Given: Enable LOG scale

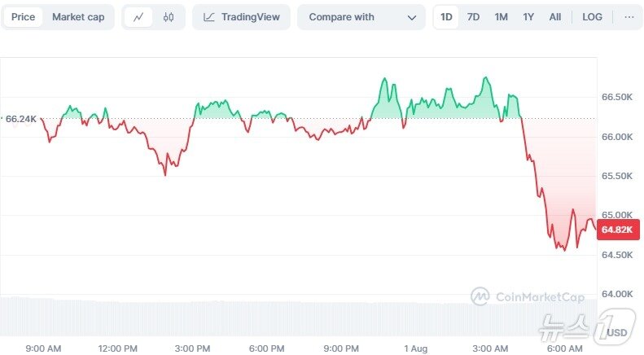Looking at the screenshot, I should 593,17.
